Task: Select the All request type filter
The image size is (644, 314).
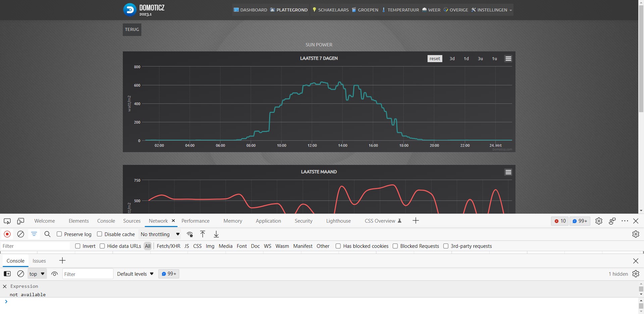Action: 148,246
